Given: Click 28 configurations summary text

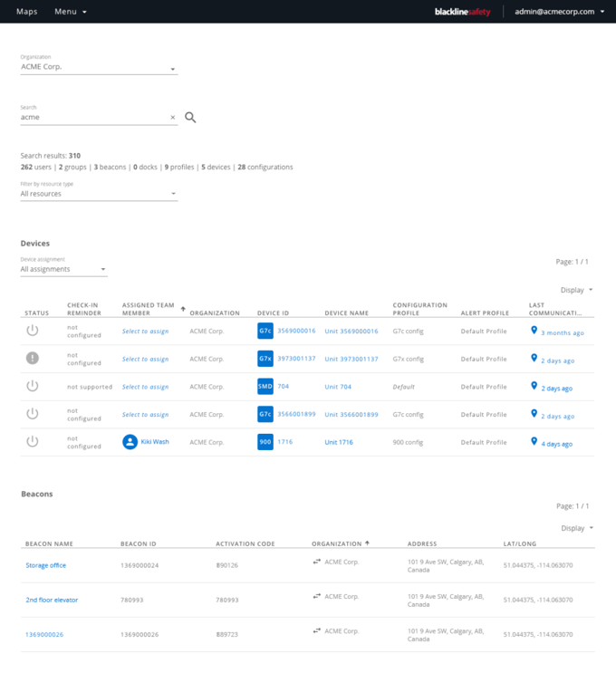Looking at the screenshot, I should (265, 167).
